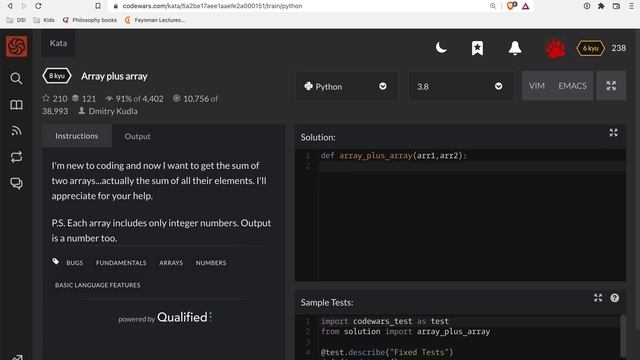Click the Brave rewards triangle icon
This screenshot has width=640, height=360.
coord(525,6)
